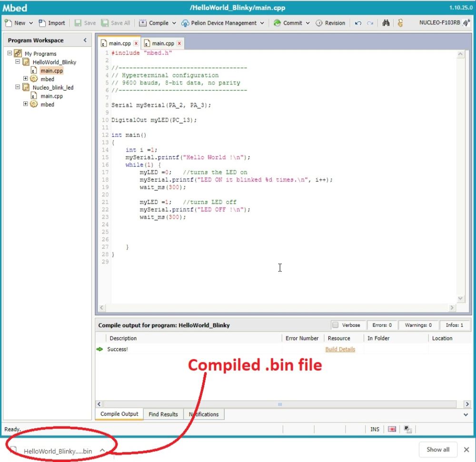Close the first main.cpp tab
476x462 pixels.
[136, 43]
